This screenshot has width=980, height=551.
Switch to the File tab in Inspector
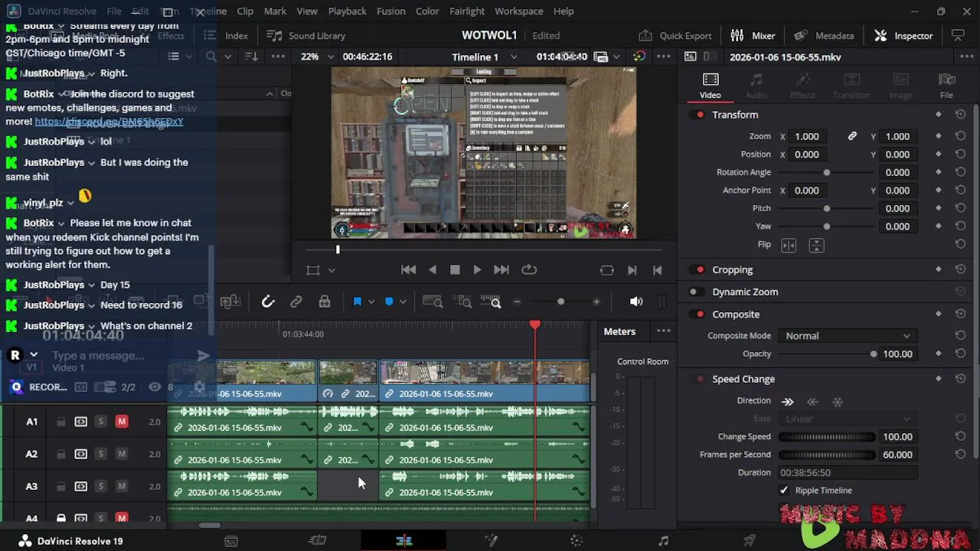coord(946,86)
